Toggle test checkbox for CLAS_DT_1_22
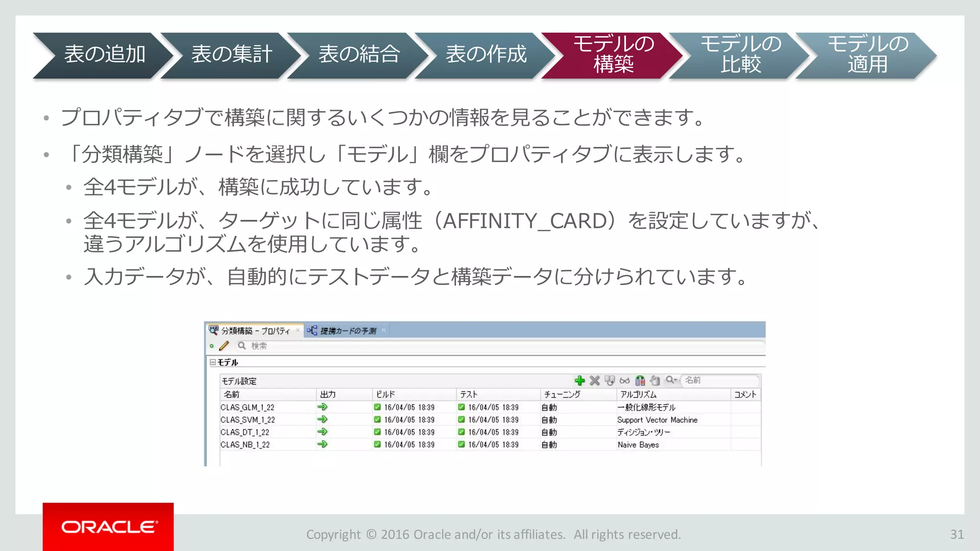 [461, 432]
